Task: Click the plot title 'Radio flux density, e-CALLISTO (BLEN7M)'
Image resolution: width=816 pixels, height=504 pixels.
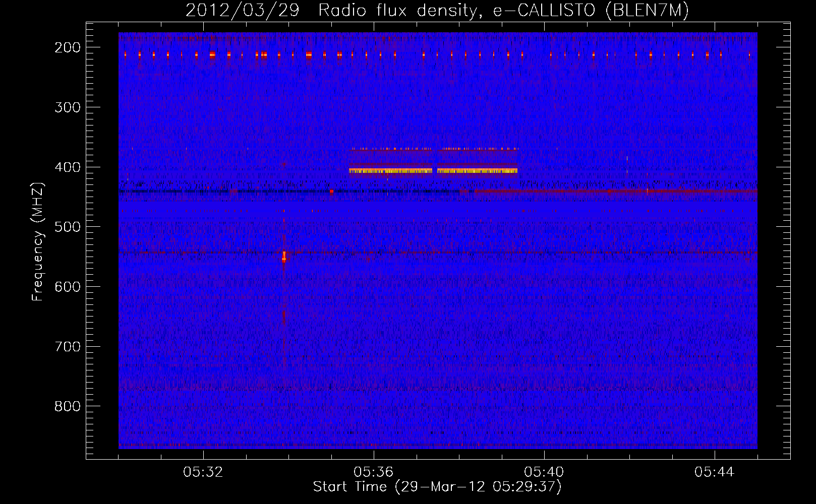Action: 503,10
